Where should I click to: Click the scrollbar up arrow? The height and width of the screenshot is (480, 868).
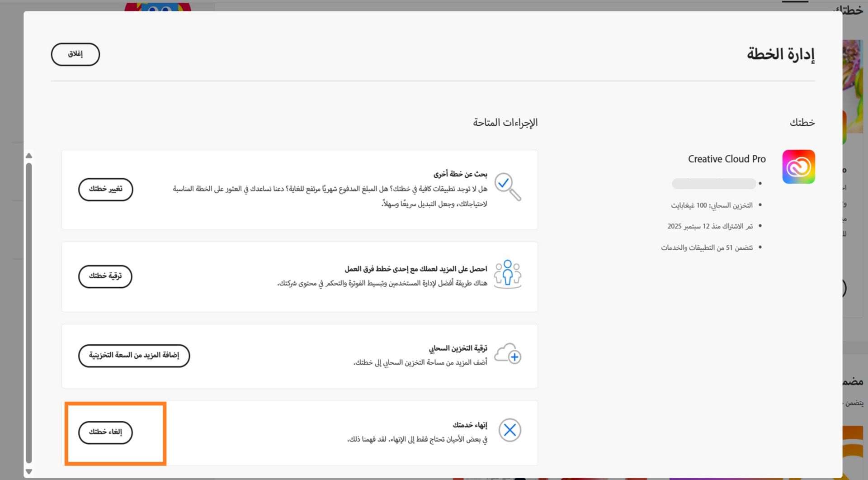pyautogui.click(x=29, y=156)
